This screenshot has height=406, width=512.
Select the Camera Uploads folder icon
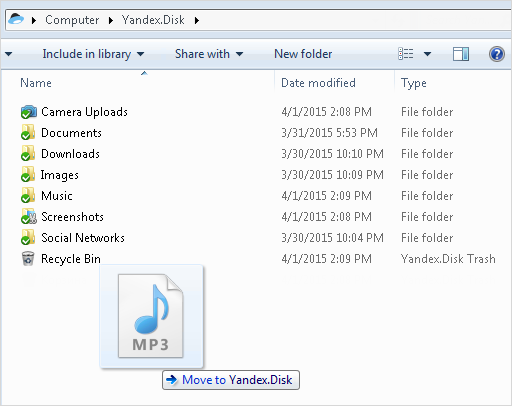point(28,112)
